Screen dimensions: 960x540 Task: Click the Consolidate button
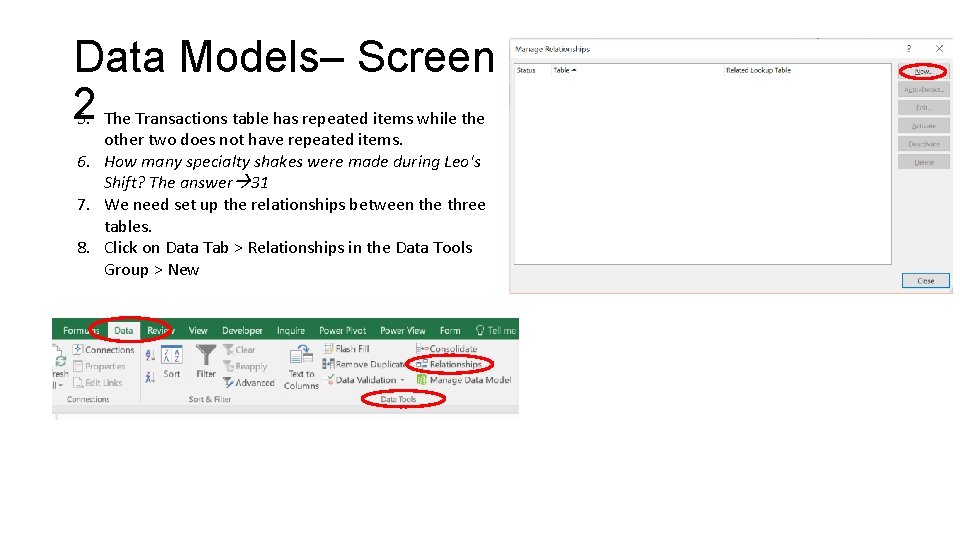pyautogui.click(x=447, y=348)
